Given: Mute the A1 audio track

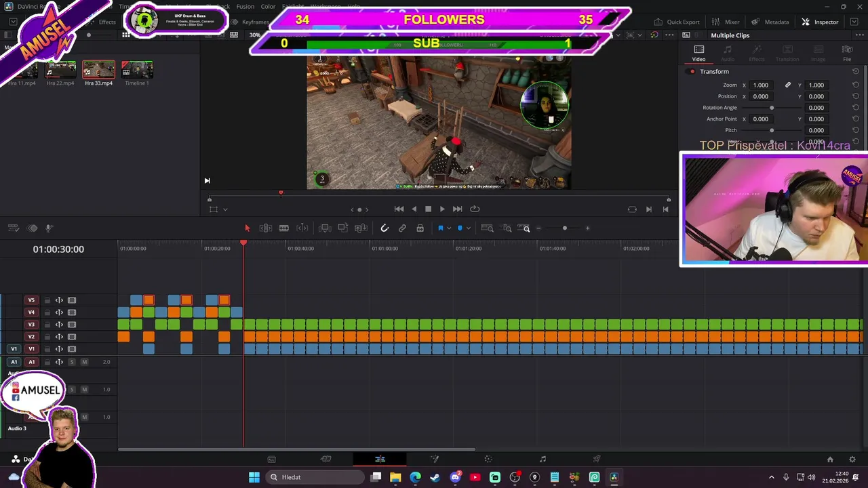Looking at the screenshot, I should 85,362.
